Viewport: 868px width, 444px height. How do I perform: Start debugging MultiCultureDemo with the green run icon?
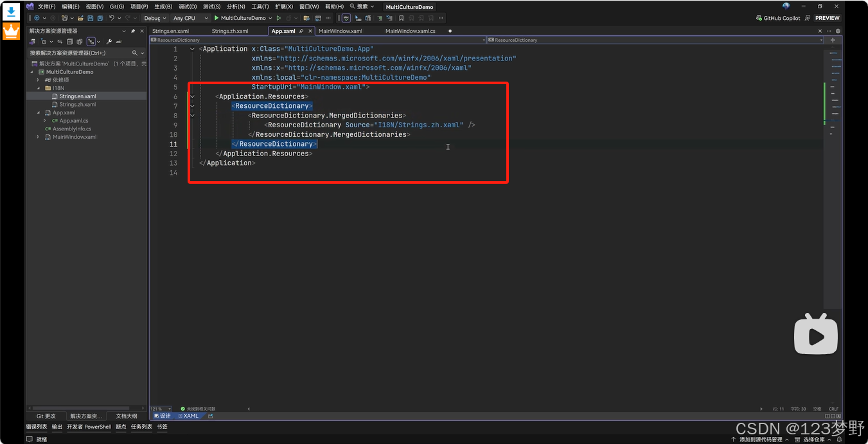(x=217, y=18)
